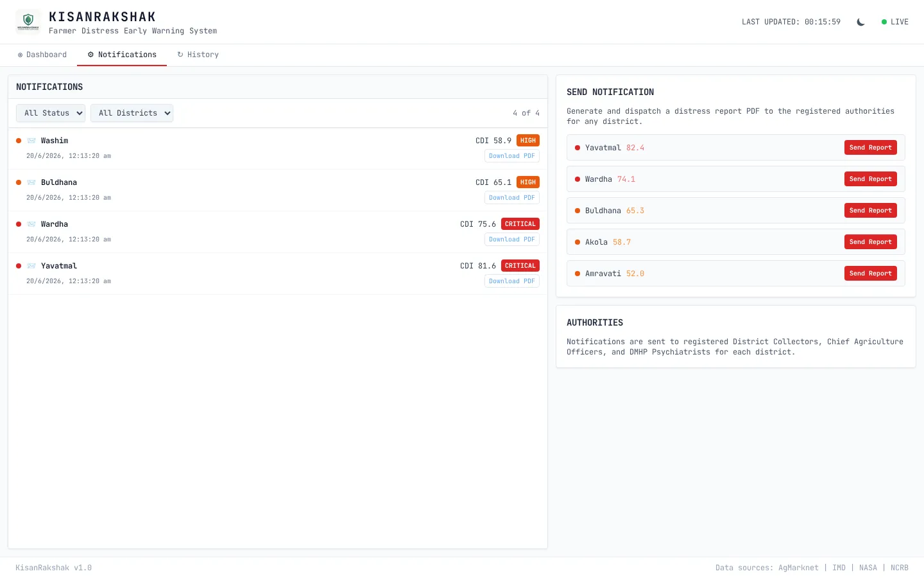
Task: Toggle dark mode with the moon icon
Action: point(860,22)
